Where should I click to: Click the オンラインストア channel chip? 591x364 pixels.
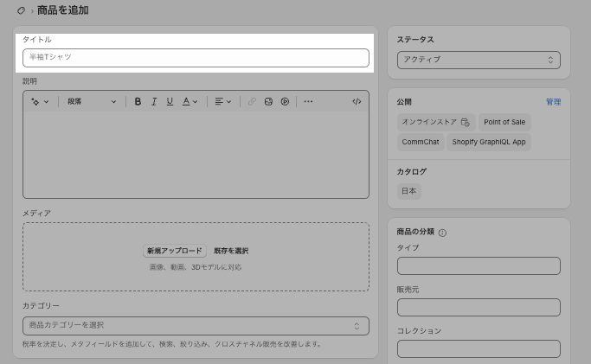436,122
